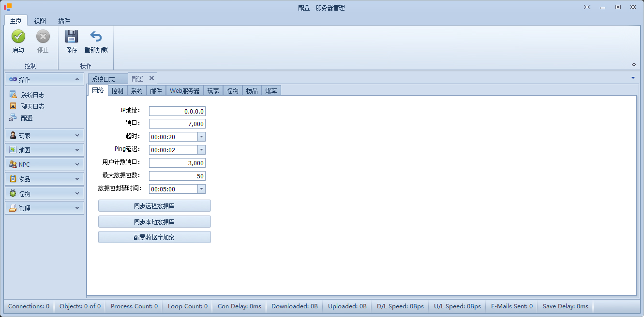The width and height of the screenshot is (644, 317).
Task: Open the Ping延迟 dropdown arrow
Action: [201, 150]
